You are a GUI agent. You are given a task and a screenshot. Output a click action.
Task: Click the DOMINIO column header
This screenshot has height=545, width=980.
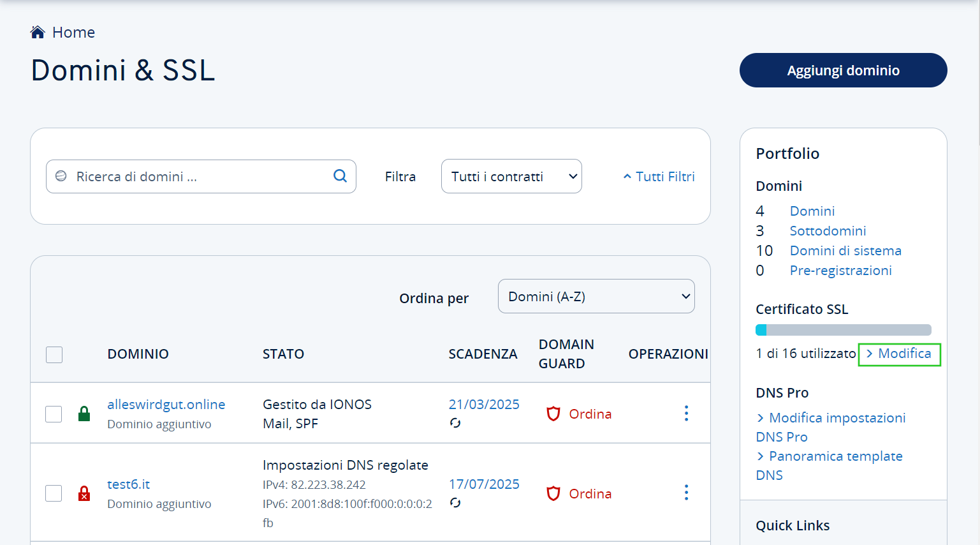click(x=138, y=354)
